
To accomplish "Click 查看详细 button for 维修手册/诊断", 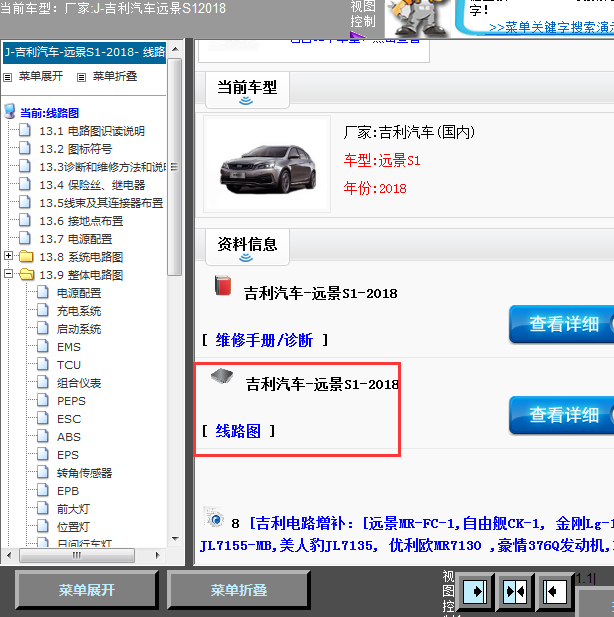I will (562, 324).
